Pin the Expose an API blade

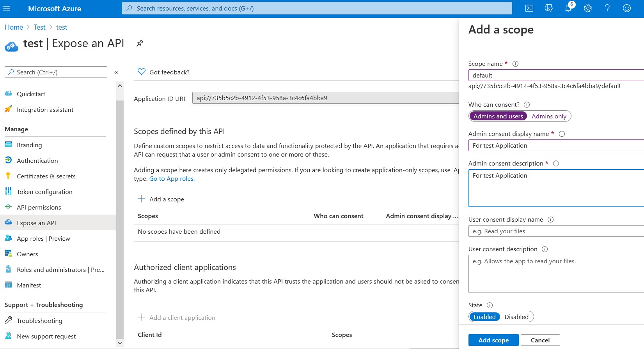pyautogui.click(x=140, y=43)
